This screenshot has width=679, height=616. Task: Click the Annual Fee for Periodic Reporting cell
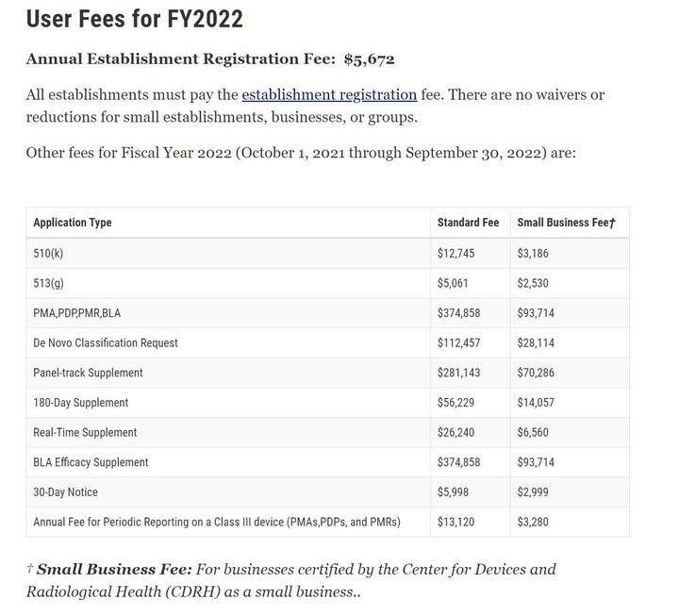[x=217, y=522]
